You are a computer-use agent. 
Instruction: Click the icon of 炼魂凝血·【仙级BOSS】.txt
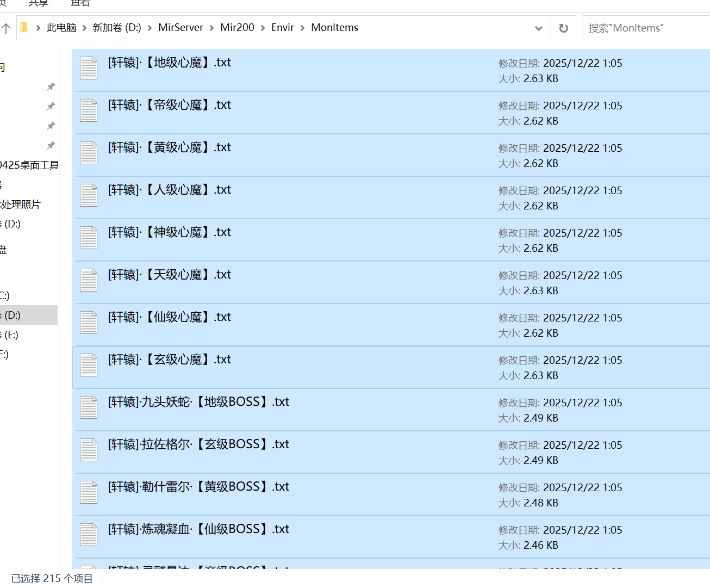coord(89,535)
